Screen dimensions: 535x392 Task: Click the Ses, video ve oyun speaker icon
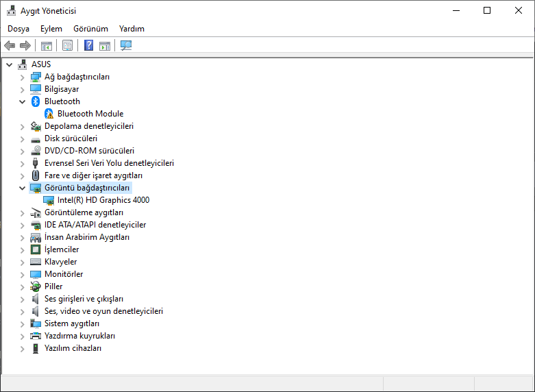coord(35,311)
